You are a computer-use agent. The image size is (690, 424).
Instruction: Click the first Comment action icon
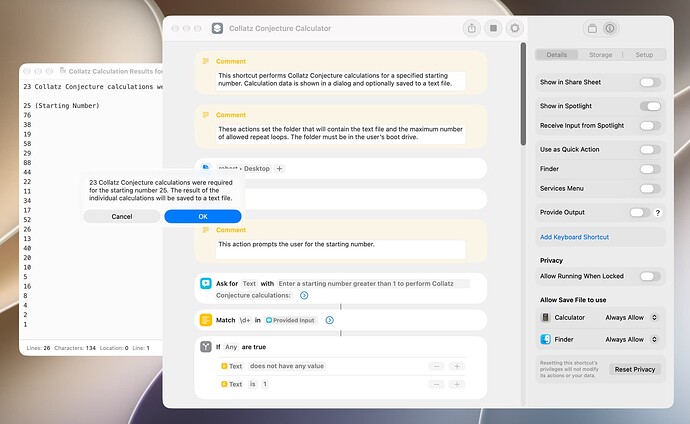pyautogui.click(x=206, y=61)
